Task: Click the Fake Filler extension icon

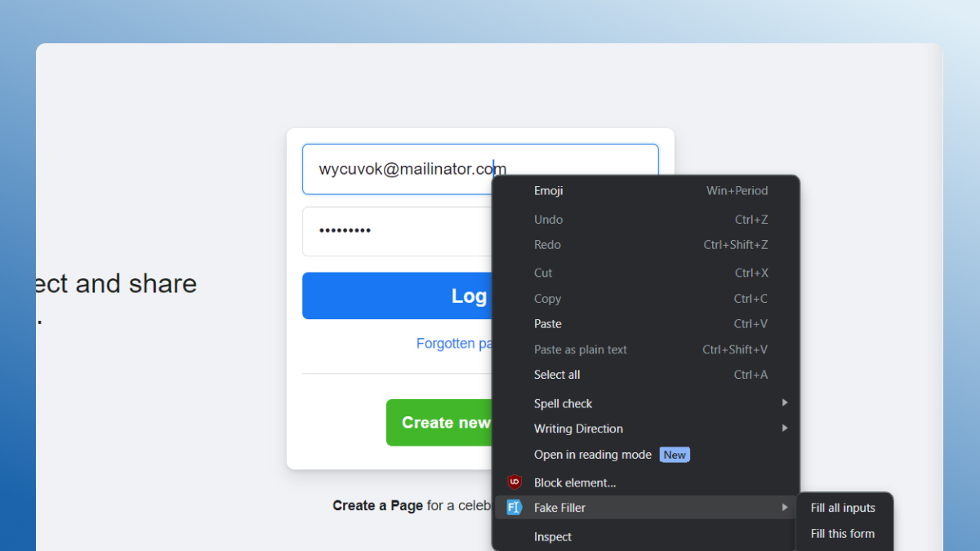Action: [514, 508]
